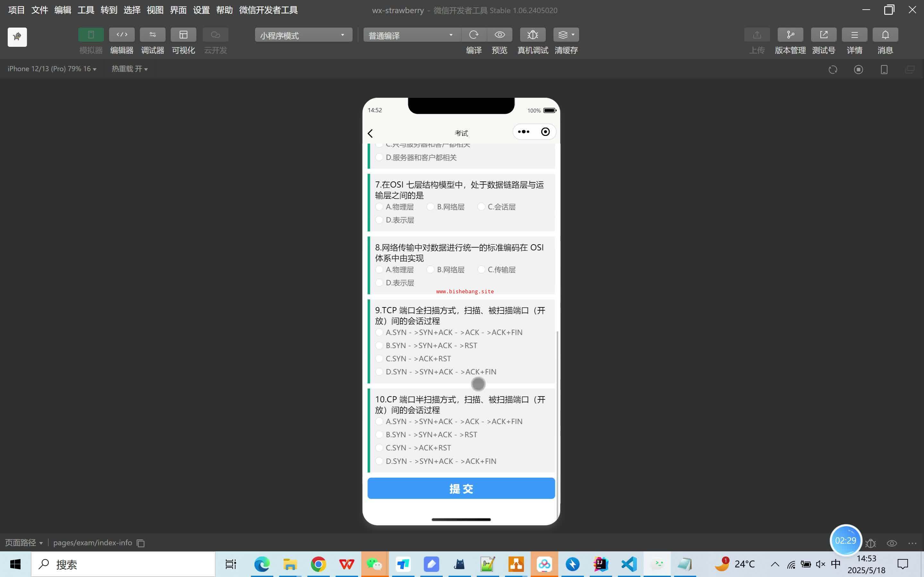924x577 pixels.
Task: Open the 小程序模式 mode dropdown
Action: 303,35
